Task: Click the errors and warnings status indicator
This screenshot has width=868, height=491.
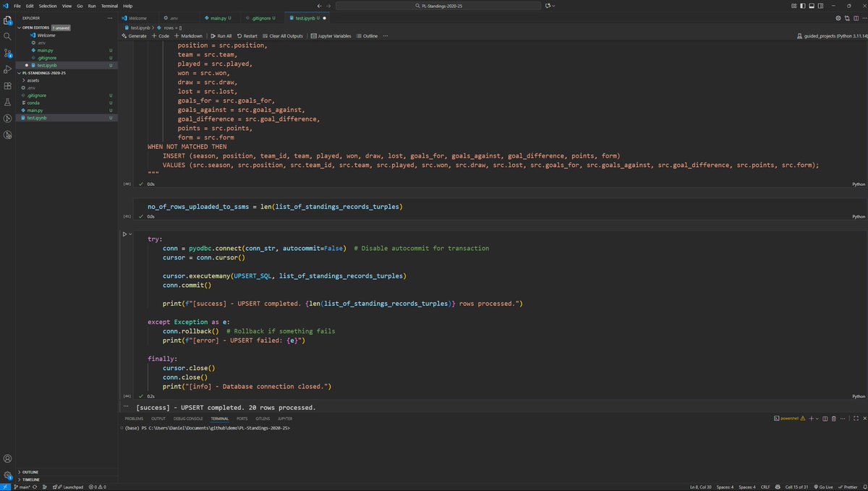Action: pyautogui.click(x=96, y=487)
